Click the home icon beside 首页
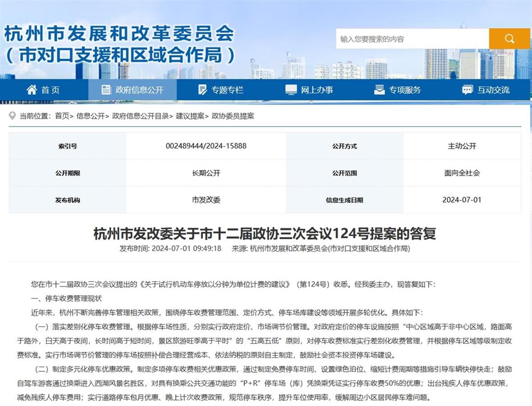 click(x=31, y=90)
